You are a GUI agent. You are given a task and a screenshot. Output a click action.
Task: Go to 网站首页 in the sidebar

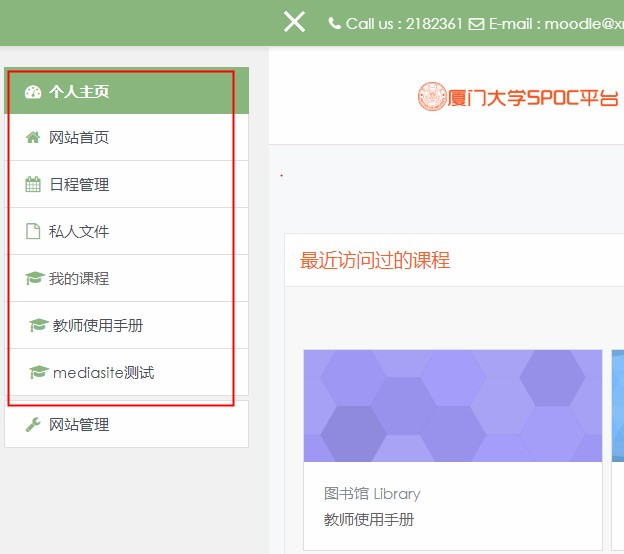coord(79,138)
